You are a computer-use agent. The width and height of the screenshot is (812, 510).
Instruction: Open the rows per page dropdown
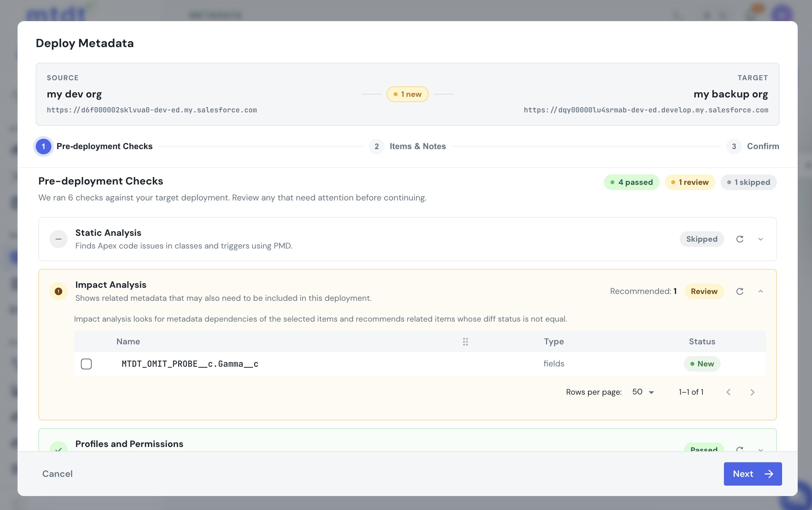click(643, 392)
